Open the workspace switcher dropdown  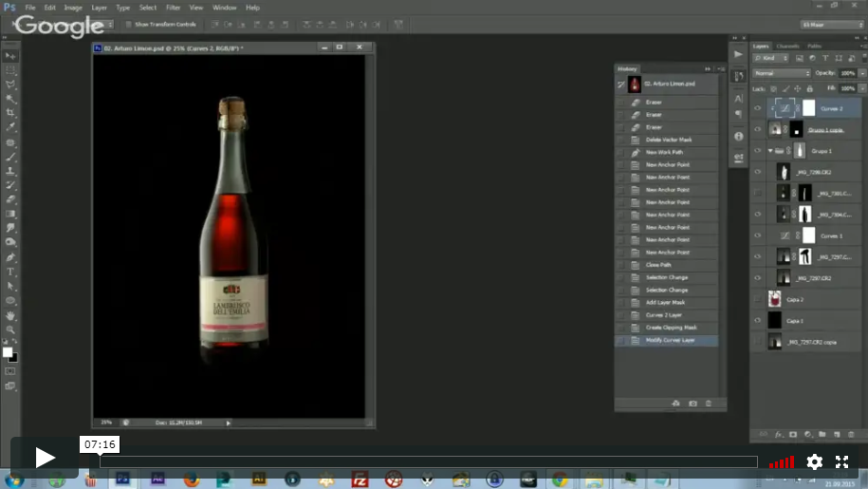point(832,25)
